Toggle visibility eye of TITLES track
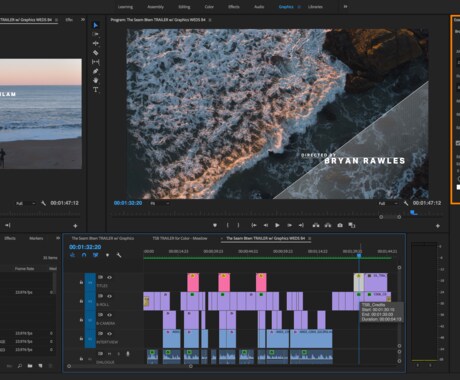The image size is (460, 380). pos(109,277)
